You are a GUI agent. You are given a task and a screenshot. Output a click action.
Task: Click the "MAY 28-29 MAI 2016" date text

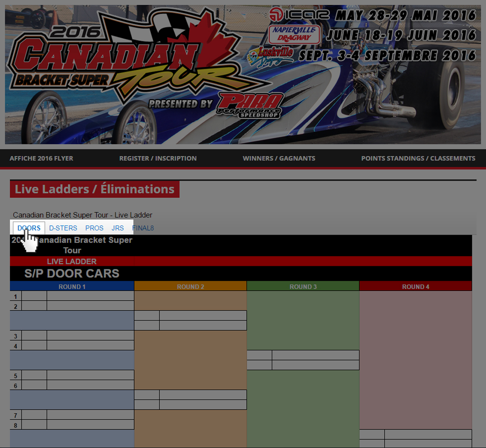[406, 15]
